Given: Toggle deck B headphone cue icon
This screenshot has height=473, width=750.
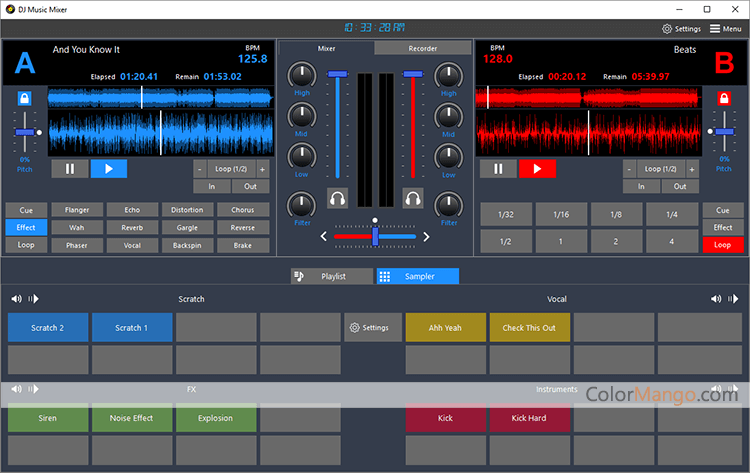Looking at the screenshot, I should click(412, 198).
